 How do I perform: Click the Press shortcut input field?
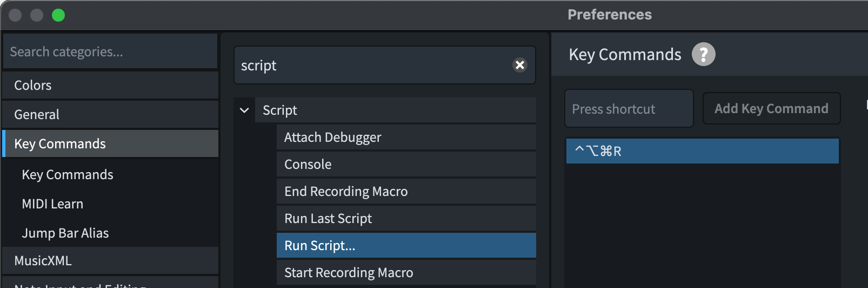629,109
